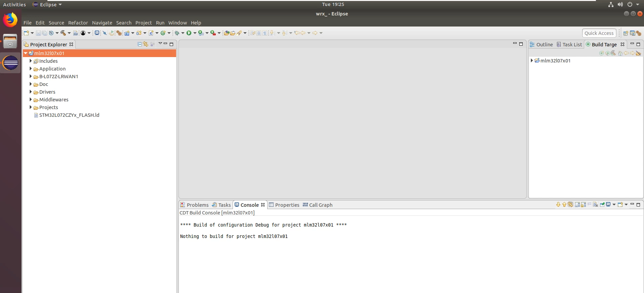
Task: Switch to the Call Graph tab
Action: (318, 205)
